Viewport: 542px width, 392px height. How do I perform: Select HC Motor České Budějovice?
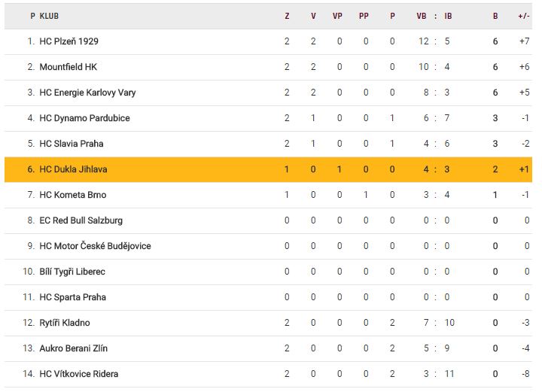pos(95,246)
